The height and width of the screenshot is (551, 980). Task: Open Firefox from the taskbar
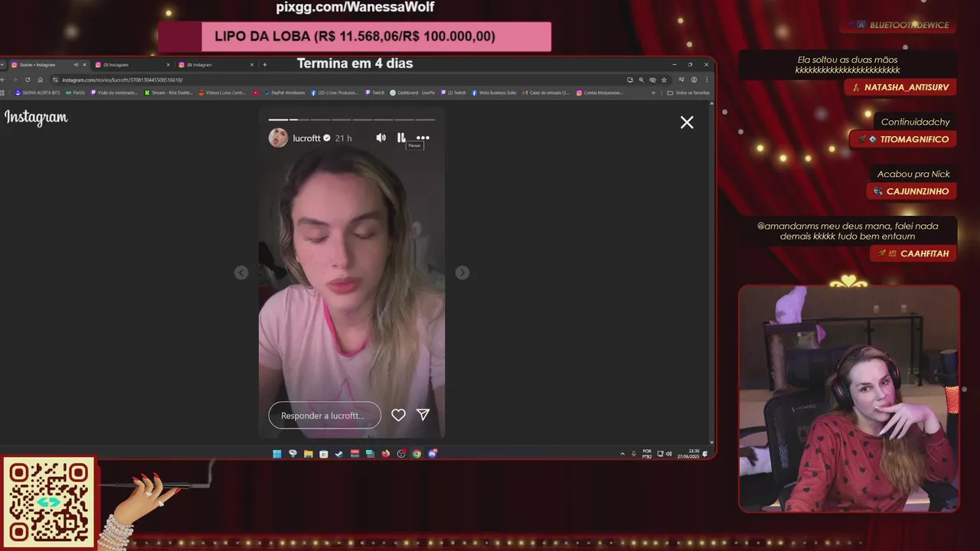tap(386, 454)
